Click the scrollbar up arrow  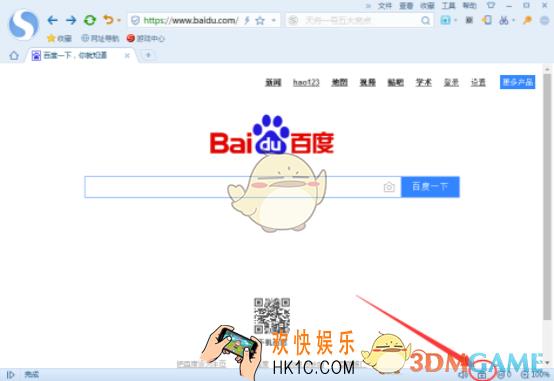pos(547,69)
